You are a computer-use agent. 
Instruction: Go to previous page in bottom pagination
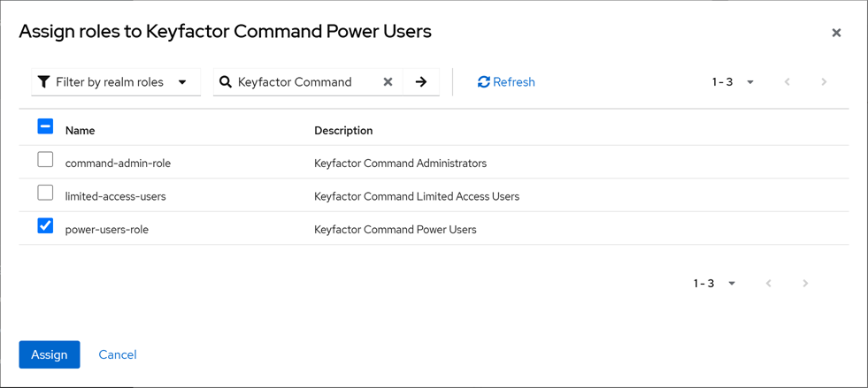click(x=769, y=284)
